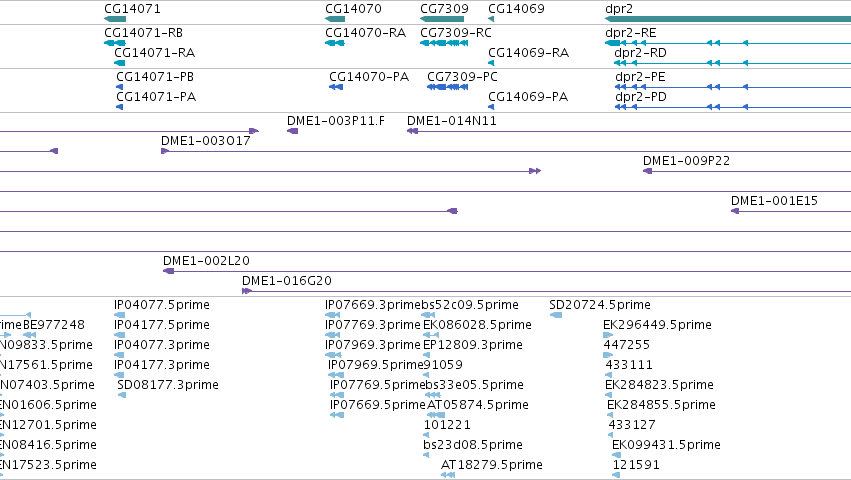The image size is (851, 480).
Task: Click EST label 101221
Action: coord(447,425)
